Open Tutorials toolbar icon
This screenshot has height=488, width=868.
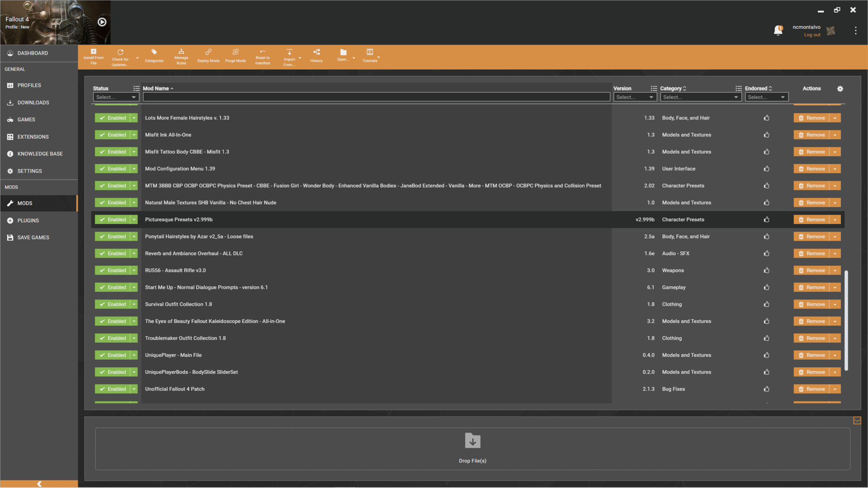(370, 52)
